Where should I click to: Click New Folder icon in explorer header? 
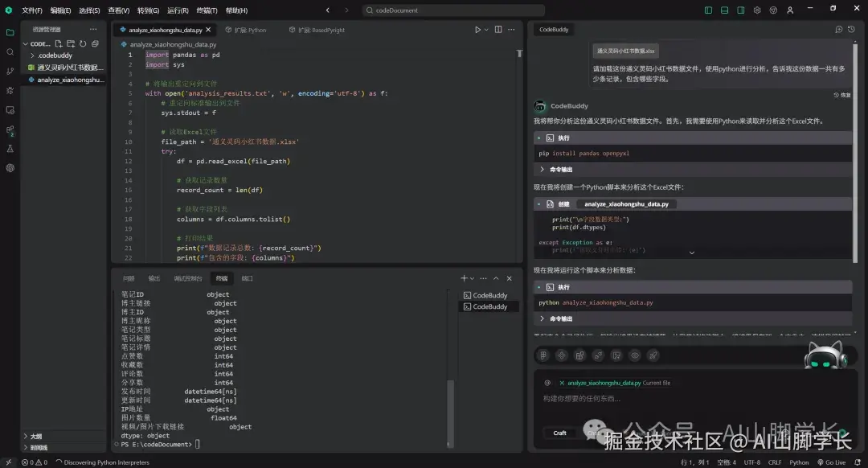[x=71, y=43]
